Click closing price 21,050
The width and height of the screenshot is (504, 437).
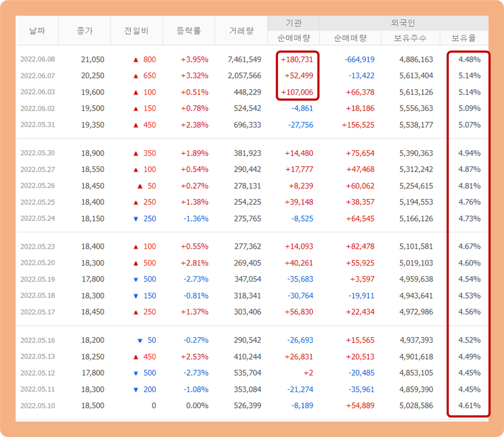93,59
